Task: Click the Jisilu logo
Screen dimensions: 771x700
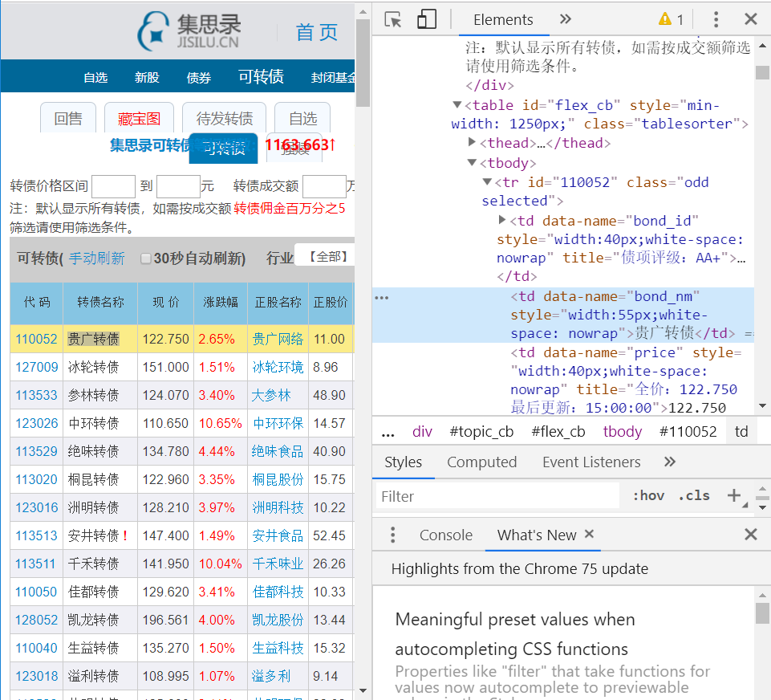Action: tap(189, 31)
